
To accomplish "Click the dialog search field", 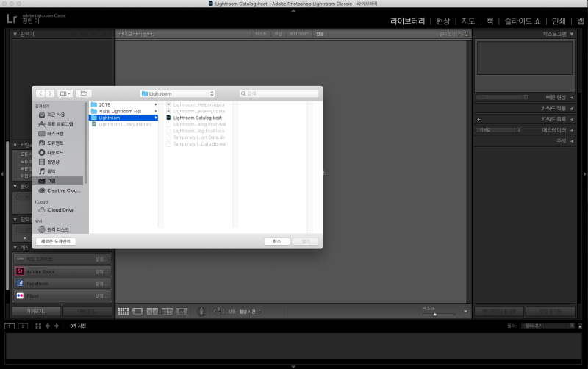I will coord(279,93).
